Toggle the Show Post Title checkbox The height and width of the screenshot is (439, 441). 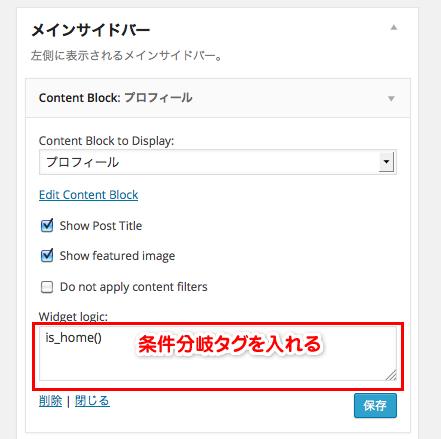point(47,226)
